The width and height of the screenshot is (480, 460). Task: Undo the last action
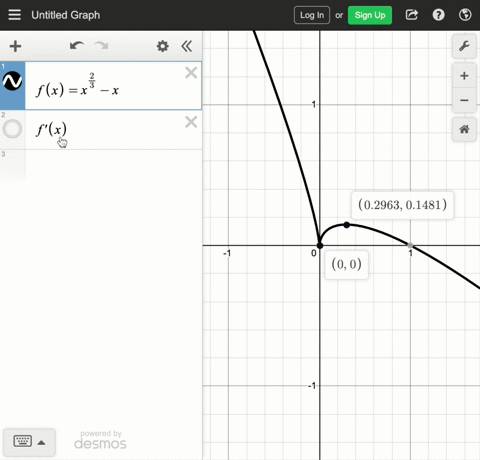point(77,46)
